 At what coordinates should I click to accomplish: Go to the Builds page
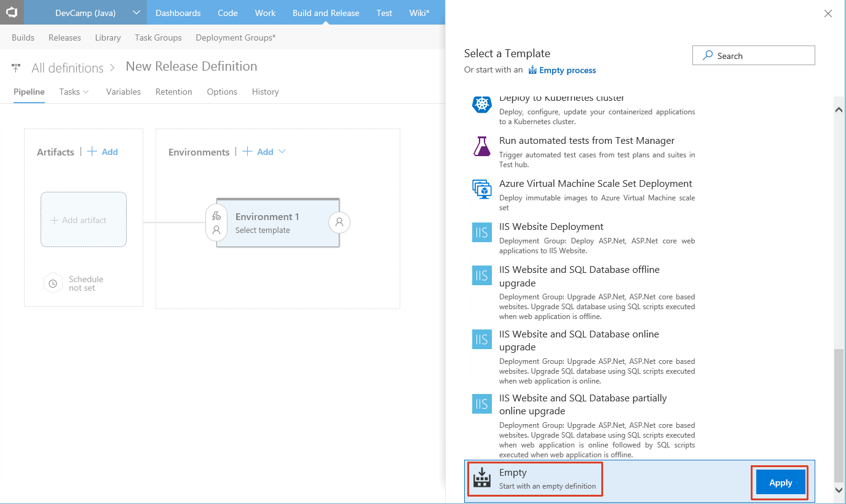click(23, 37)
